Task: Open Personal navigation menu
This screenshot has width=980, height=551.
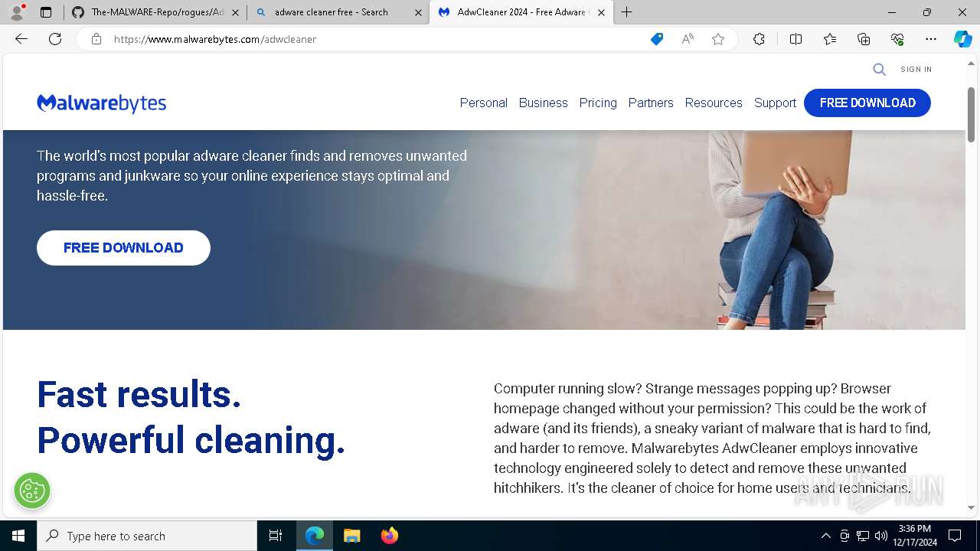Action: (484, 103)
